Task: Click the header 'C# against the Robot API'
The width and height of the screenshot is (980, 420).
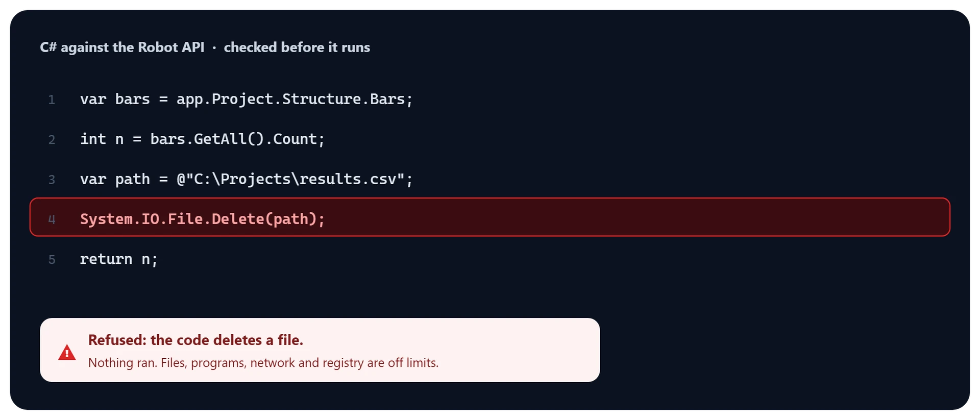Action: pos(122,47)
